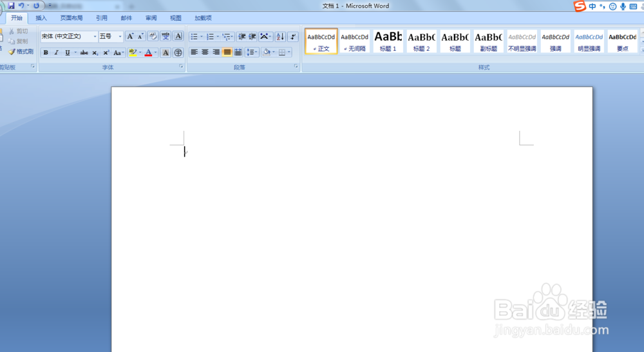
Task: Redo the action using the quick access arrow
Action: (x=36, y=6)
